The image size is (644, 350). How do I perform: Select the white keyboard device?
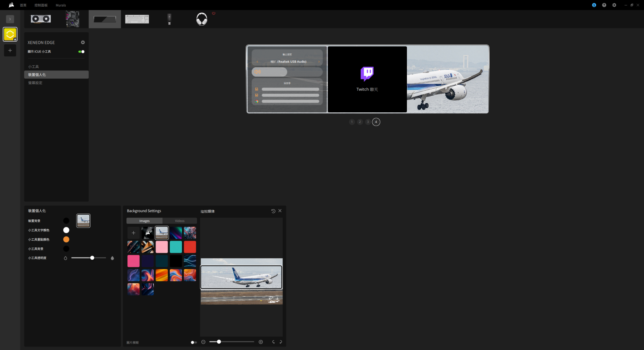[137, 19]
